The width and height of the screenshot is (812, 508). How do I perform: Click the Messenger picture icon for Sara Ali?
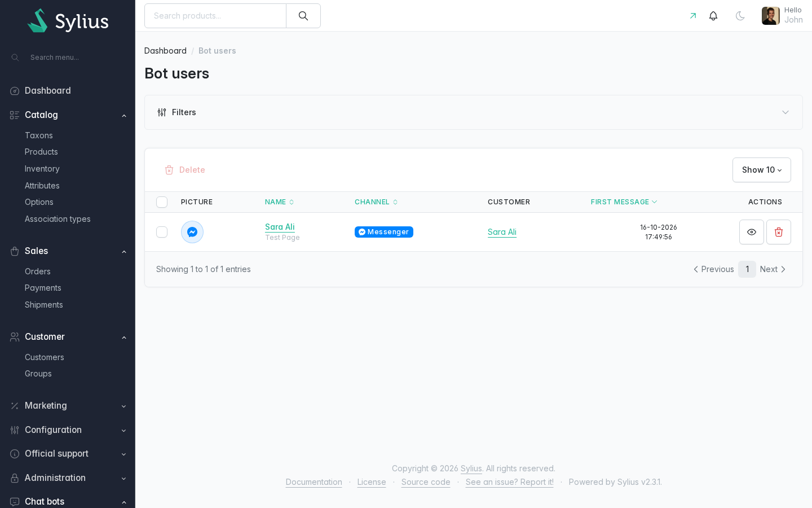point(192,232)
